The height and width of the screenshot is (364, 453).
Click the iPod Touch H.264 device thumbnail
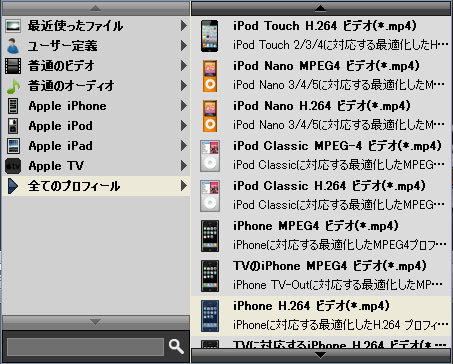tap(210, 36)
